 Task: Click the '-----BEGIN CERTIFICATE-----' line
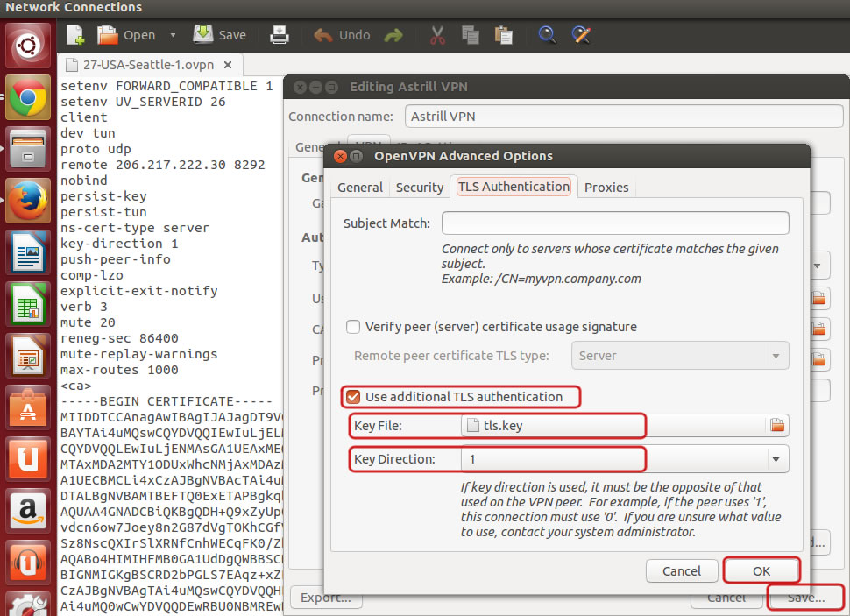(x=167, y=402)
